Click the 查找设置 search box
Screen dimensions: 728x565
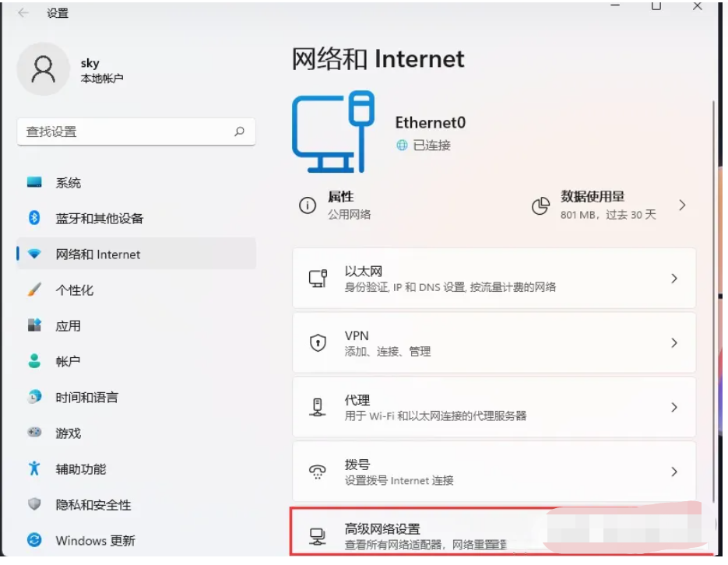click(136, 132)
